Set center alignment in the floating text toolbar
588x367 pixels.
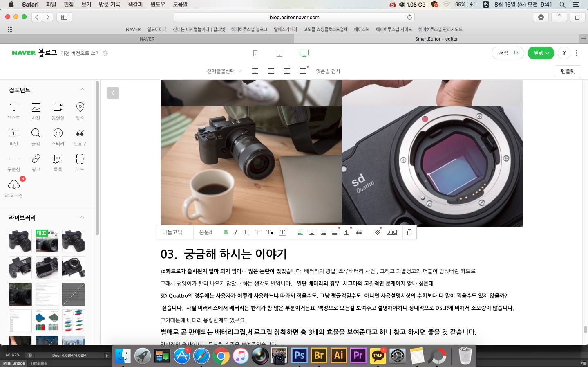click(x=312, y=232)
